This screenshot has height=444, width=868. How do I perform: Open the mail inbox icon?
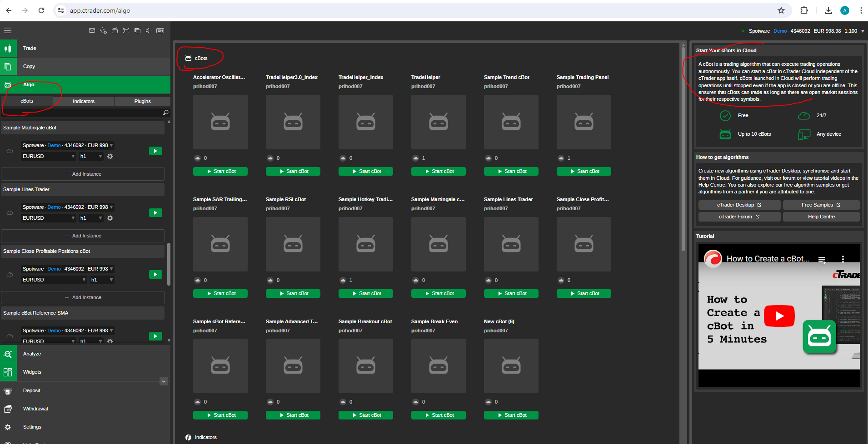click(92, 30)
